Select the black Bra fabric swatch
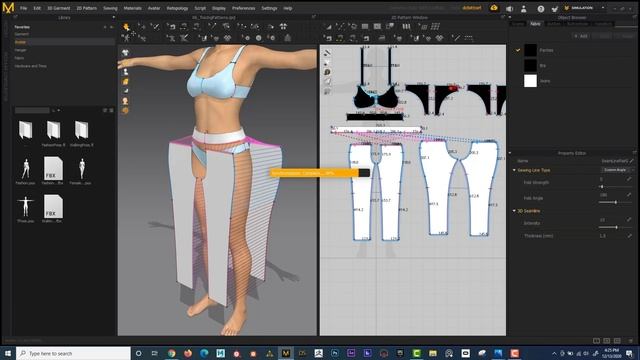This screenshot has width=640, height=360. [530, 65]
